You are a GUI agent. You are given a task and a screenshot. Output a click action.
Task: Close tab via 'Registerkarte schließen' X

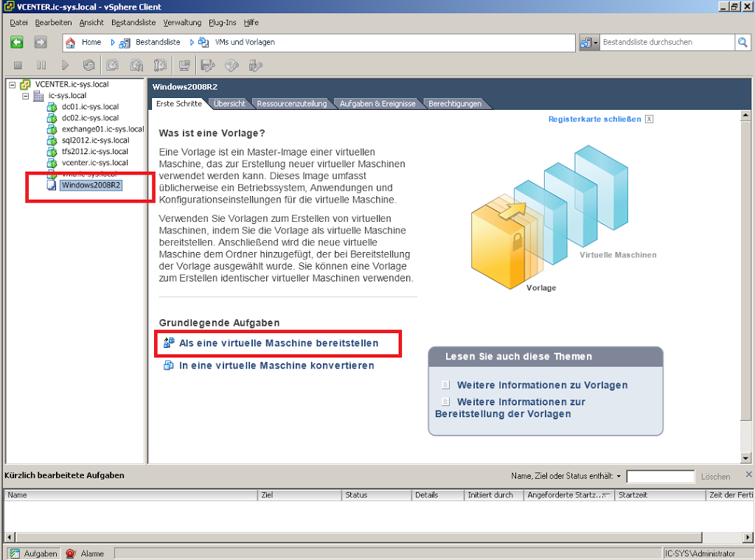click(x=649, y=119)
